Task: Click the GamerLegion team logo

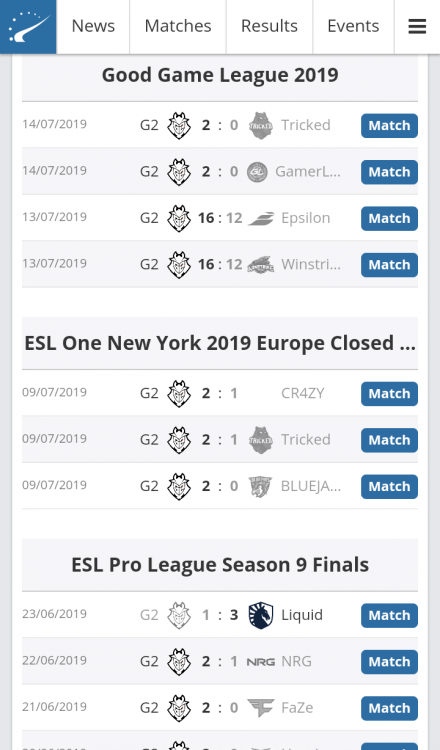Action: (257, 172)
